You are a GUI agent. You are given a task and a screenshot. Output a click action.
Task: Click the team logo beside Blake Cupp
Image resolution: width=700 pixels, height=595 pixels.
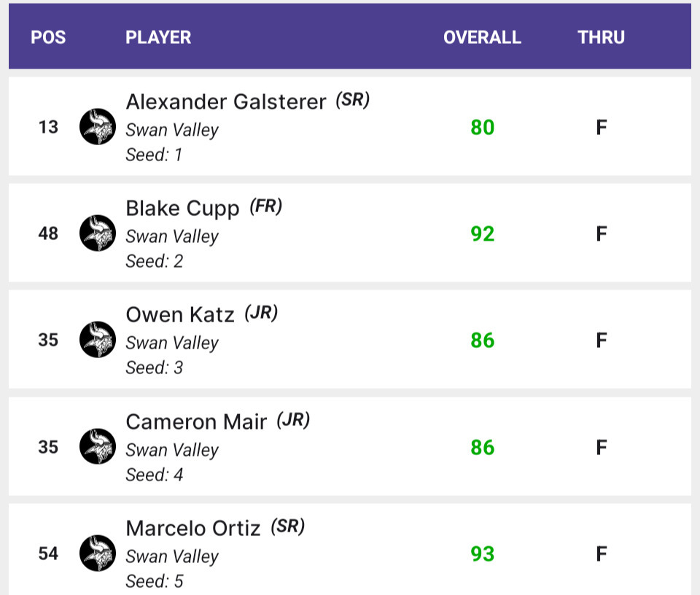(98, 233)
